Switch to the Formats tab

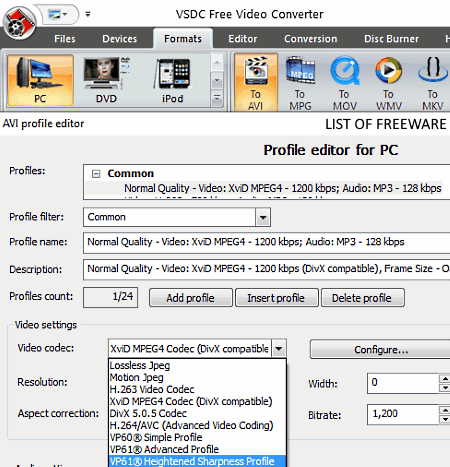(183, 39)
